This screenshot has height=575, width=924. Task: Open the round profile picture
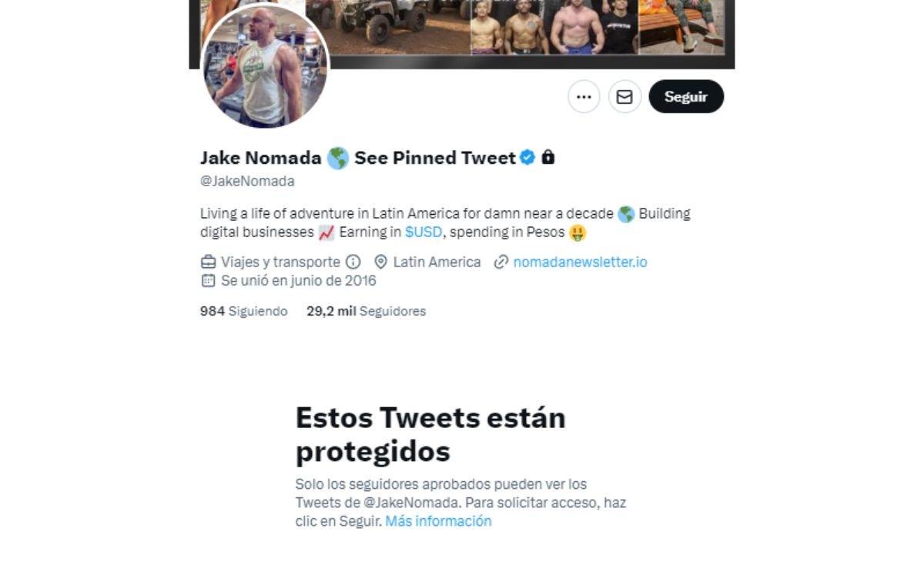(x=266, y=66)
